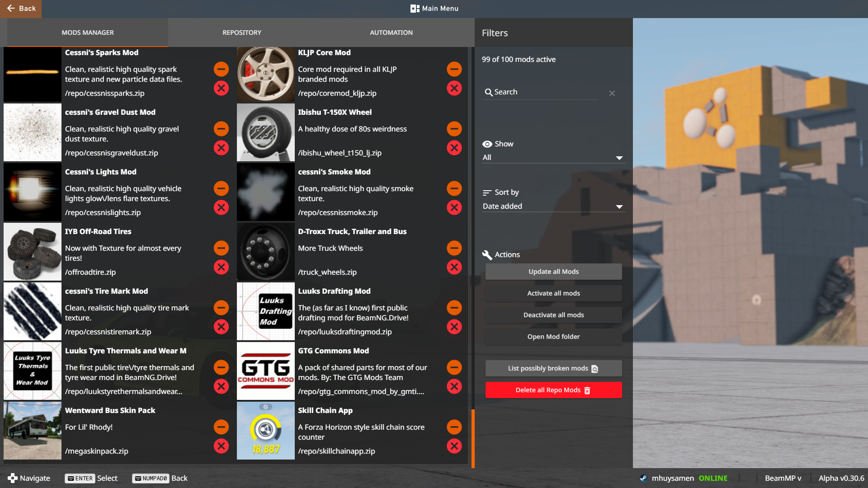The width and height of the screenshot is (868, 488).
Task: Delete cessni's Tire Mark Mod
Action: click(221, 327)
